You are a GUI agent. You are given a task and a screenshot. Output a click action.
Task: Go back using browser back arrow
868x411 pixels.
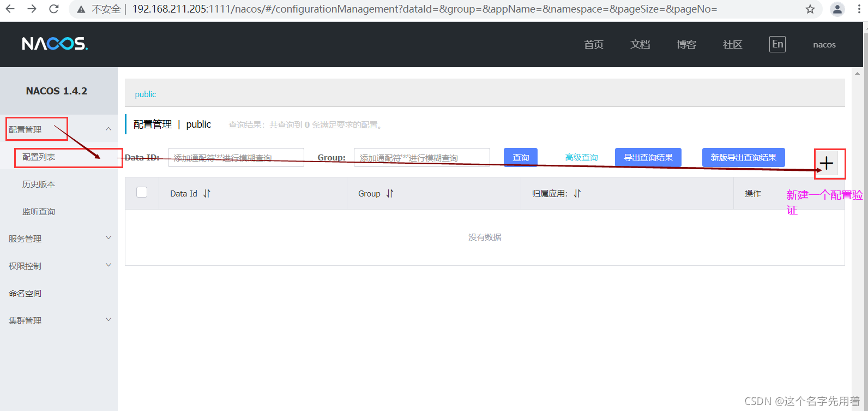(10, 9)
